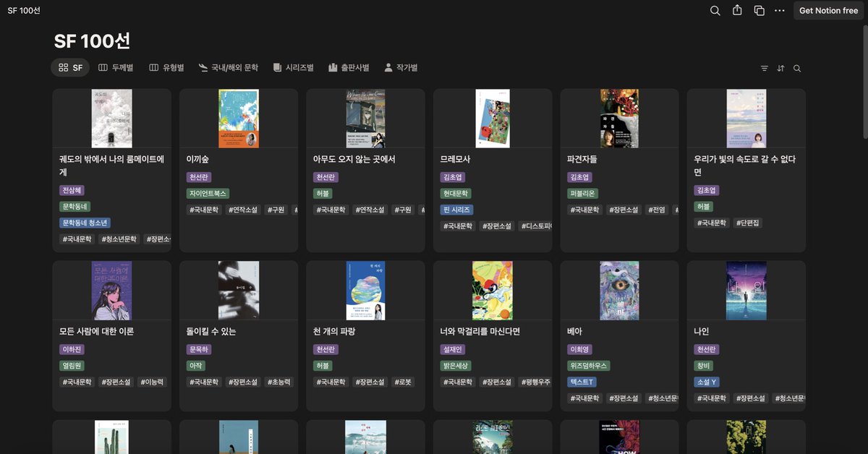The height and width of the screenshot is (454, 868).
Task: Click the 현대문학 publisher tag
Action: [456, 193]
